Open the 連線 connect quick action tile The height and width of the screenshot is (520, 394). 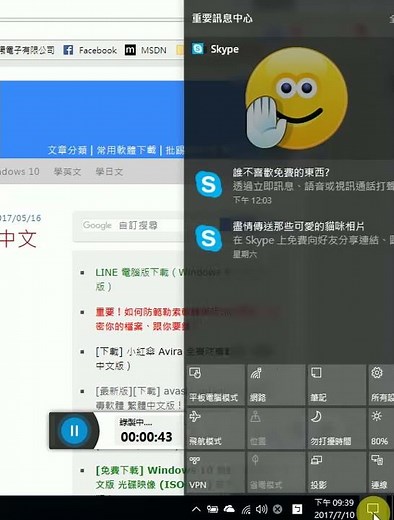click(x=381, y=472)
